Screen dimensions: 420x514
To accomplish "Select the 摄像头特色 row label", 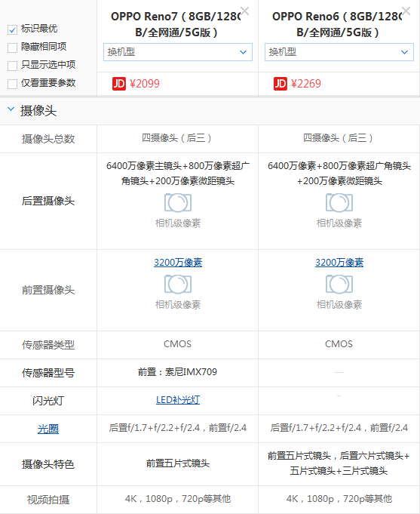I will pos(48,464).
